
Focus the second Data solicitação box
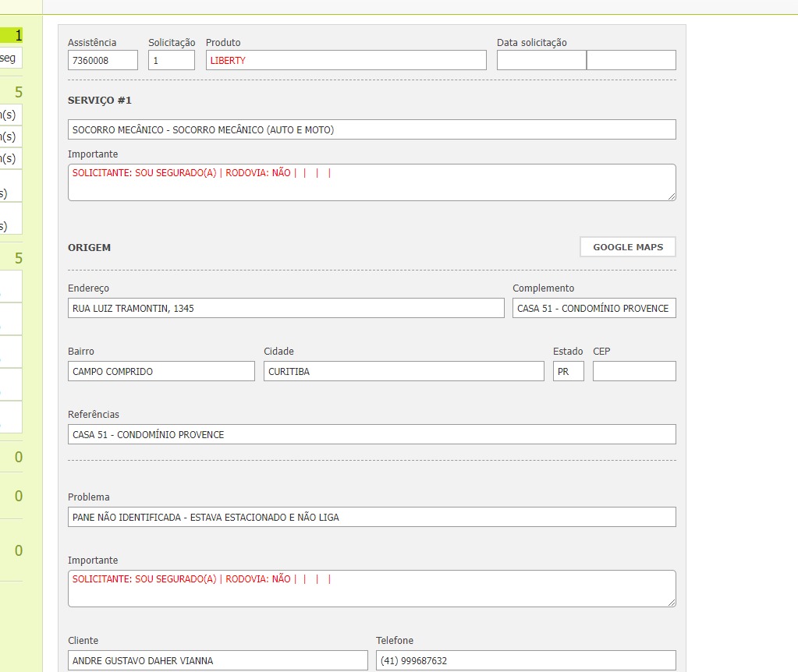point(631,60)
